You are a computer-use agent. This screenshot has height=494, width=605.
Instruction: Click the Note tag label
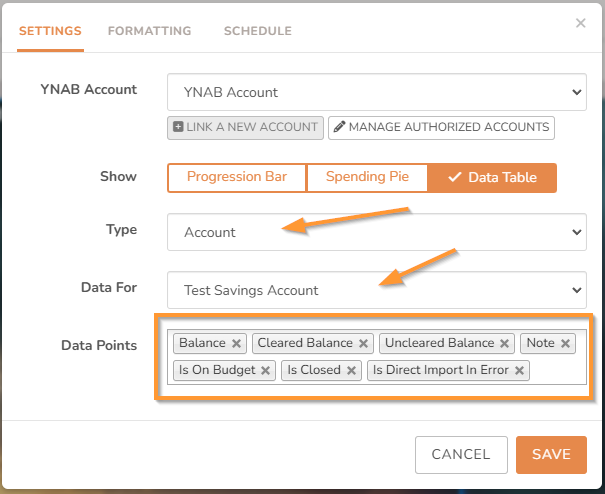coord(541,343)
